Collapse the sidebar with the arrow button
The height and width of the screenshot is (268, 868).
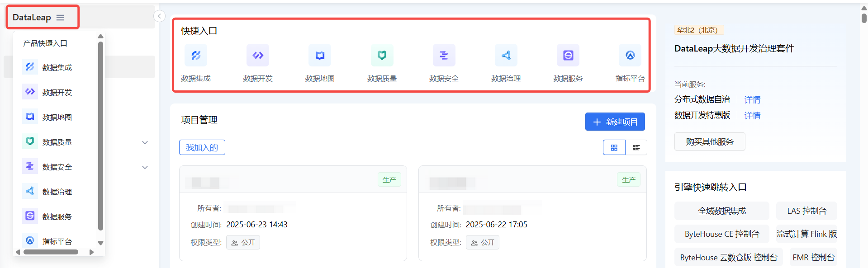[159, 16]
